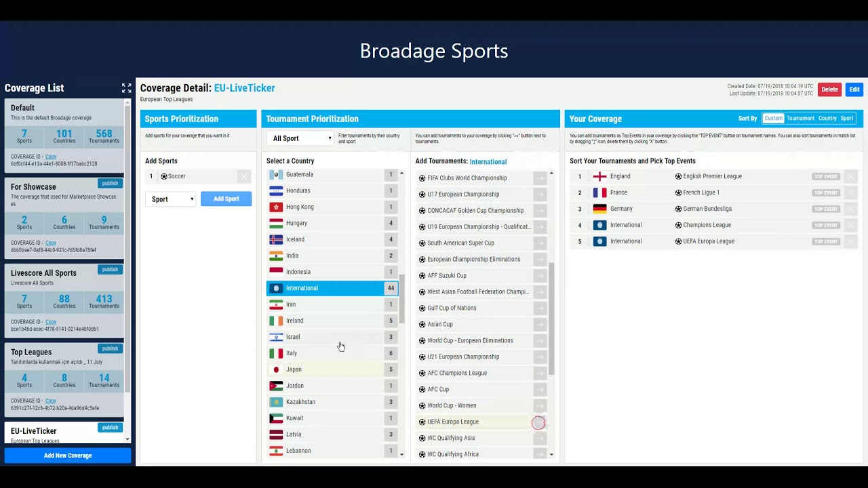Click the Italy flag in country list
The height and width of the screenshot is (488, 868).
point(276,353)
